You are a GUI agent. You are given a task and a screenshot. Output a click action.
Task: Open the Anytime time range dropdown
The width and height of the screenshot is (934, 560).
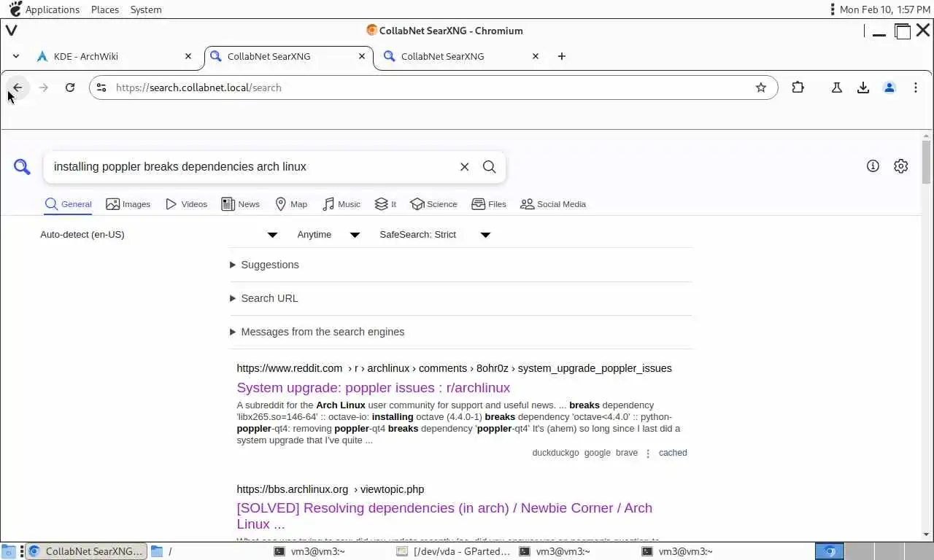pos(328,234)
